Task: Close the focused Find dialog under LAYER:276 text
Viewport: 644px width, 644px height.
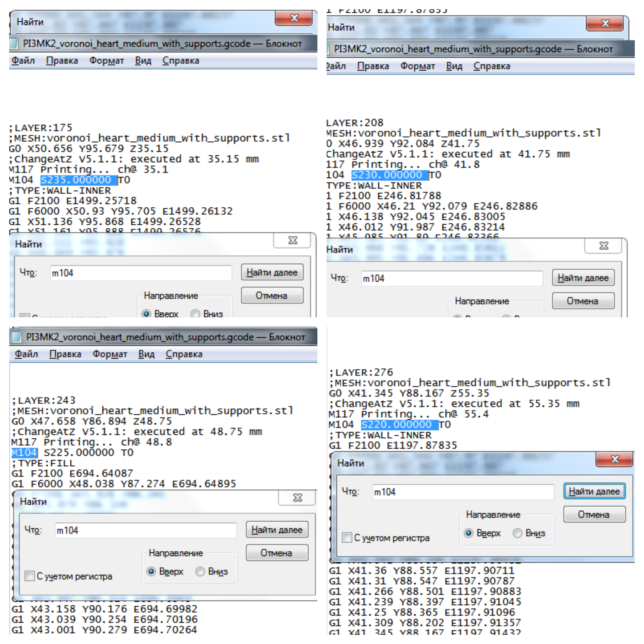Action: 614,460
